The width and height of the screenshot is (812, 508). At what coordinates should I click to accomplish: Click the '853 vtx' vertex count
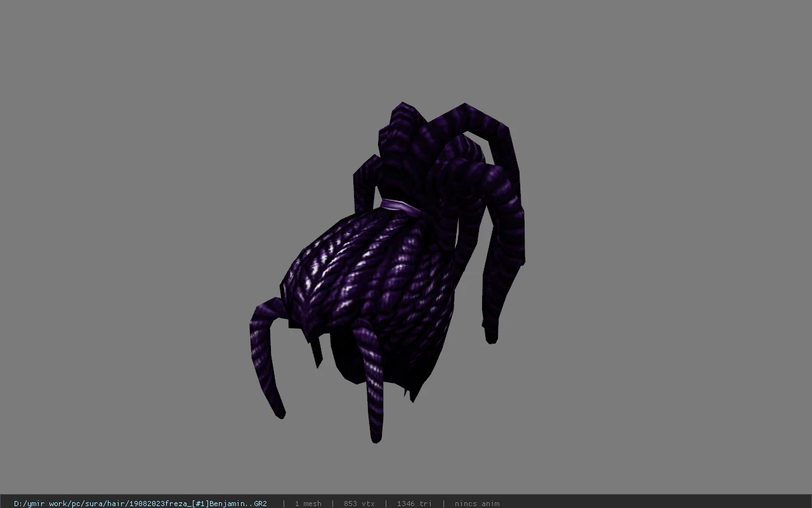tap(359, 504)
